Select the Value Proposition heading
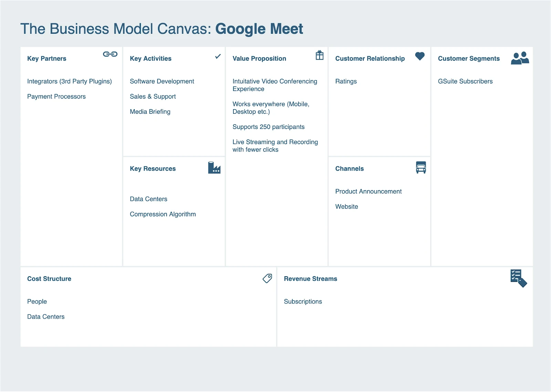Image resolution: width=551 pixels, height=392 pixels. coord(259,59)
